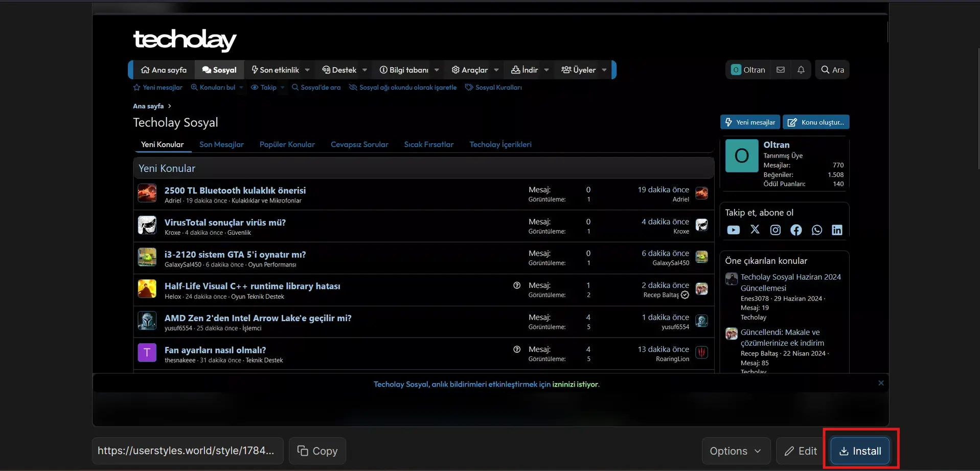
Task: Click Kroxe's avatar beside VirusTotal topic
Action: 147,225
